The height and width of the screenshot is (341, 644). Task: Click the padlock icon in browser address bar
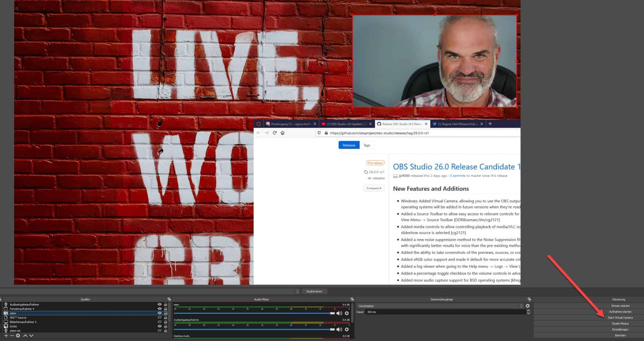pos(326,133)
